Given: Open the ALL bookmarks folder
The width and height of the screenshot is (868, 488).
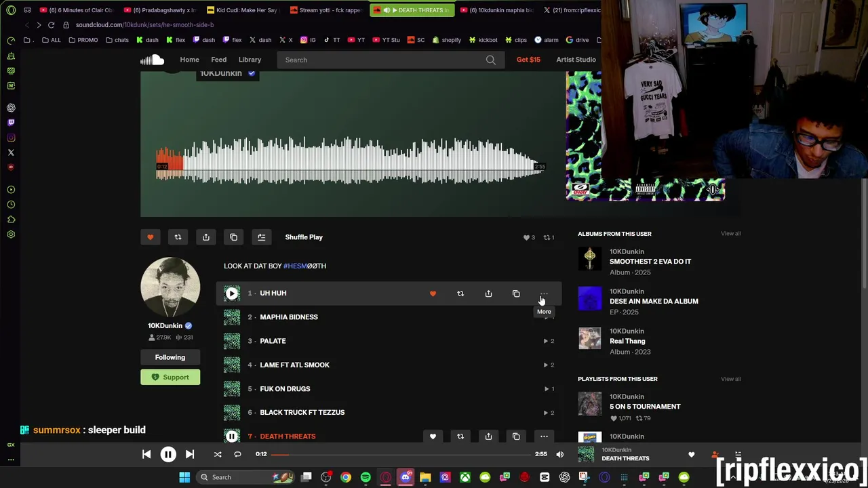Looking at the screenshot, I should (51, 40).
